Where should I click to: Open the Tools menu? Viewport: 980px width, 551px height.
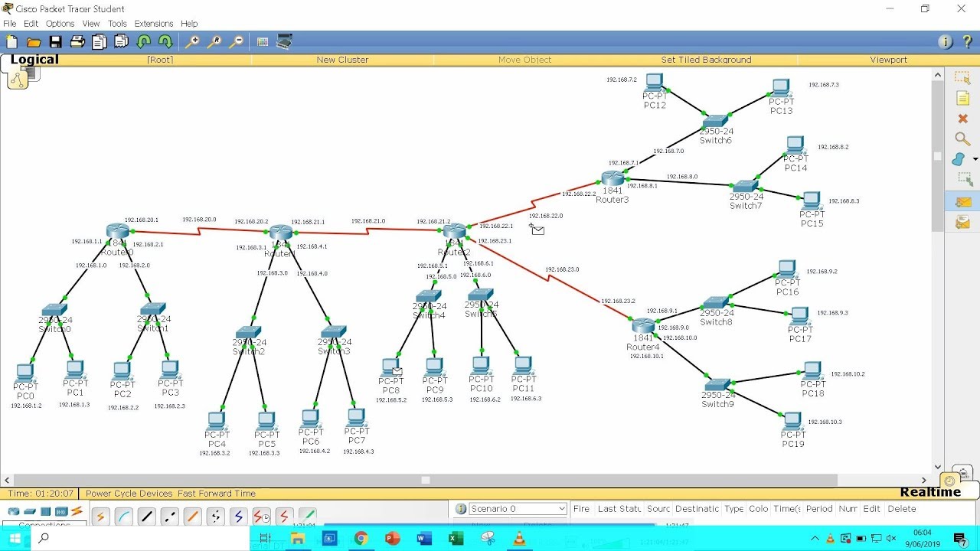(117, 24)
